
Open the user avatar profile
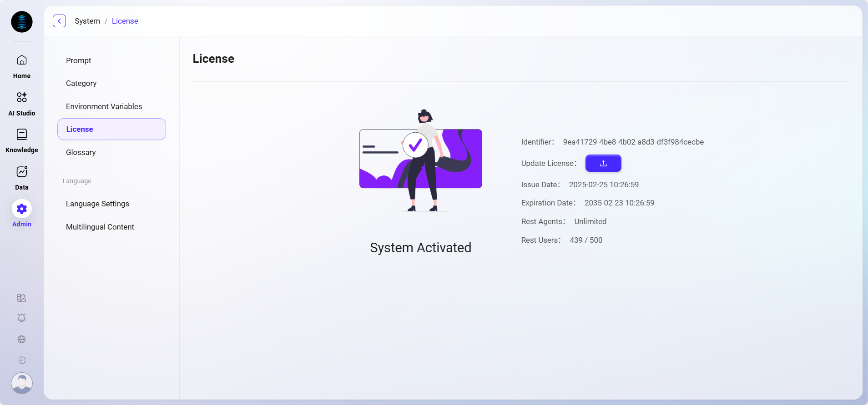pos(22,383)
